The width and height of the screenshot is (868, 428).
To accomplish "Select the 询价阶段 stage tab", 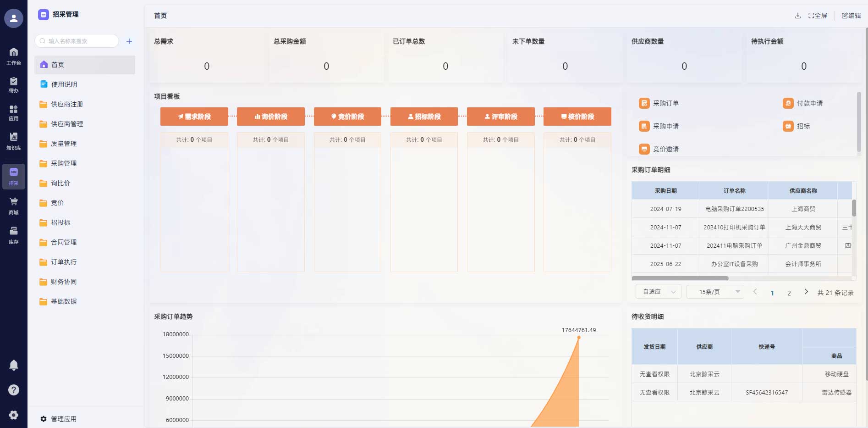I will 270,117.
